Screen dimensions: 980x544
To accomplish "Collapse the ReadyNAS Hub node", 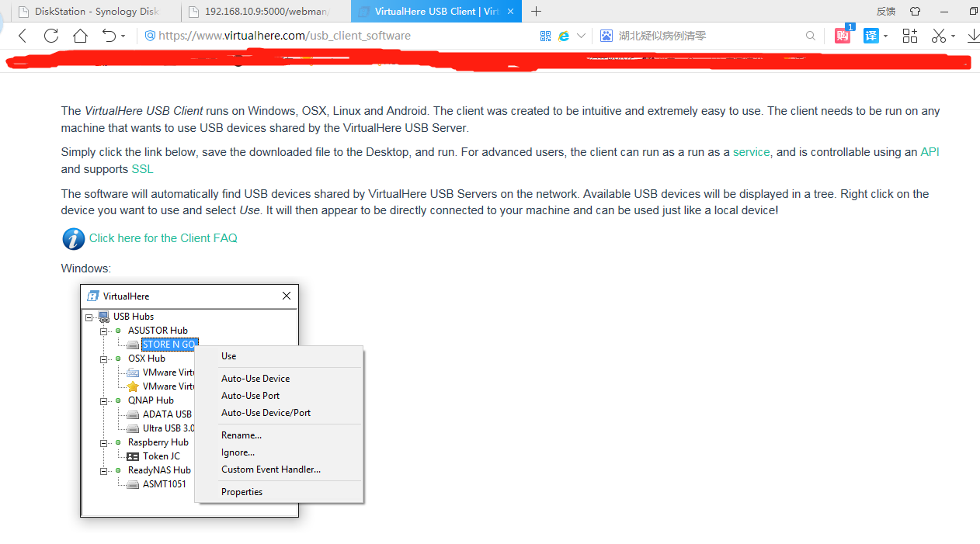I will click(104, 470).
